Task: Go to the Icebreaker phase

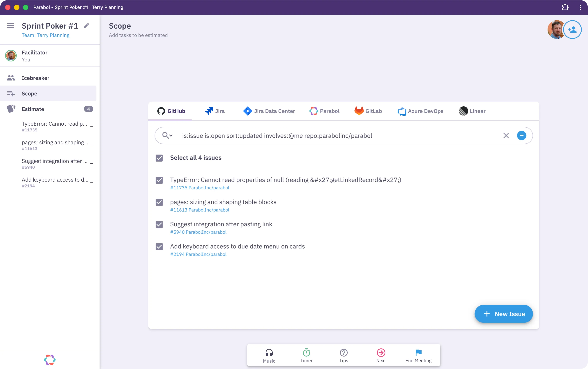Action: [x=48, y=78]
